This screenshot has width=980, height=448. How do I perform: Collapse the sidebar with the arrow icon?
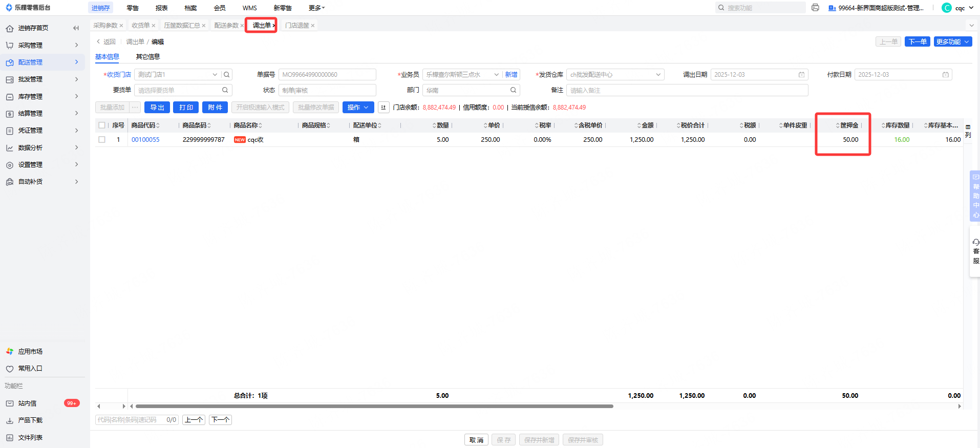pos(76,28)
